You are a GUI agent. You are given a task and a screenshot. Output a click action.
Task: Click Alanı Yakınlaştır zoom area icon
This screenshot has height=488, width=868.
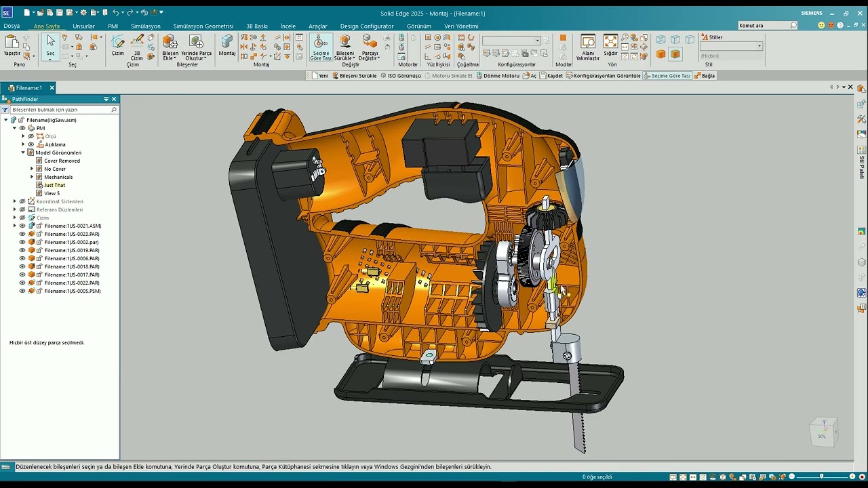[588, 47]
